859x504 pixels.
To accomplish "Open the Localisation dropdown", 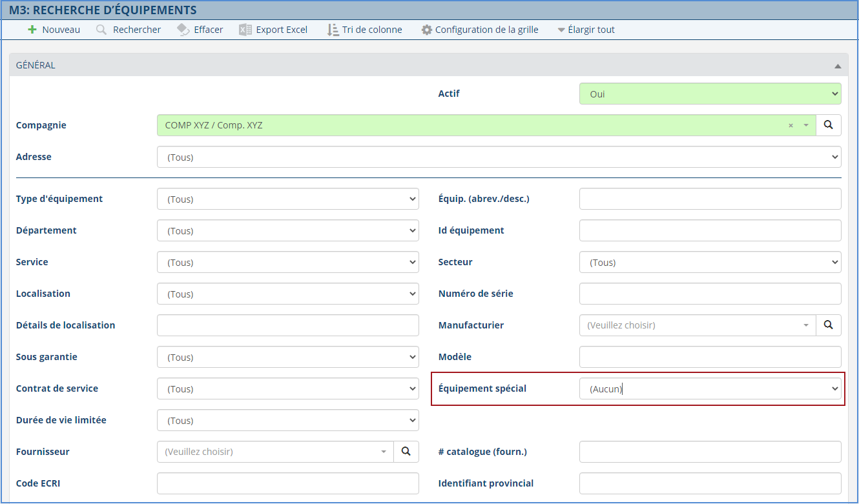I will tap(288, 294).
